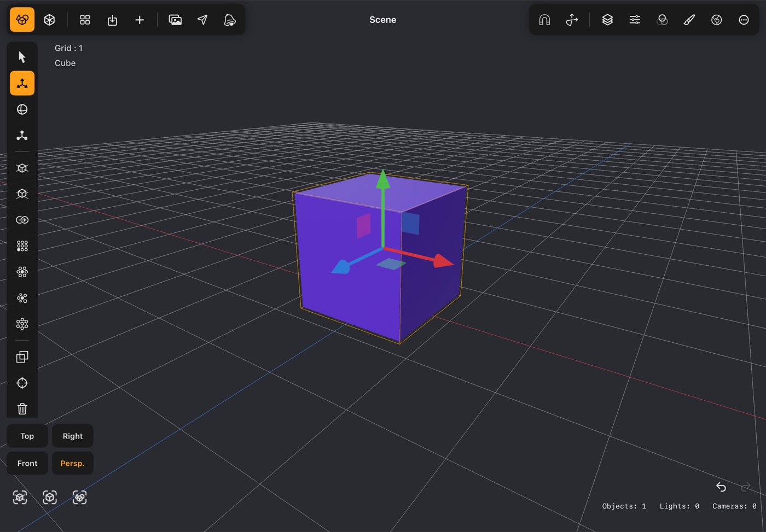The width and height of the screenshot is (766, 532).
Task: Select the arrow pointer tool
Action: pos(22,57)
